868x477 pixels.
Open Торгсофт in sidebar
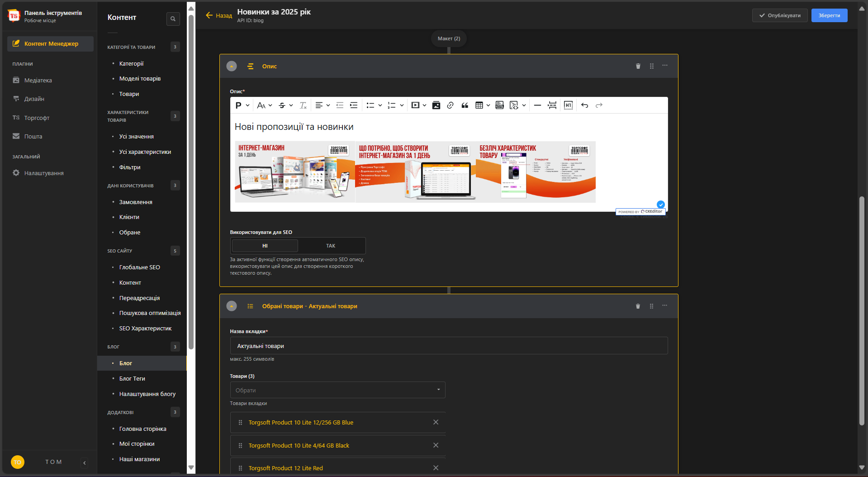37,118
